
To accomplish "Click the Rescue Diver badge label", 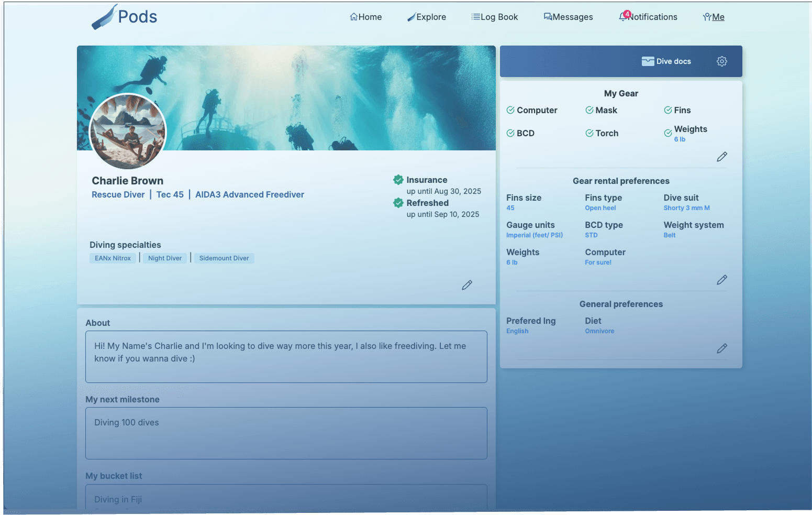I will click(118, 194).
